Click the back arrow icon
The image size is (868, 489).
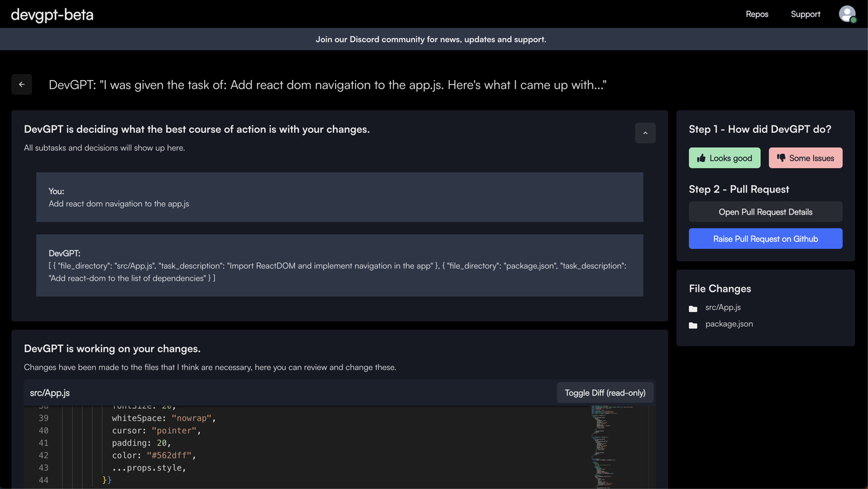22,84
